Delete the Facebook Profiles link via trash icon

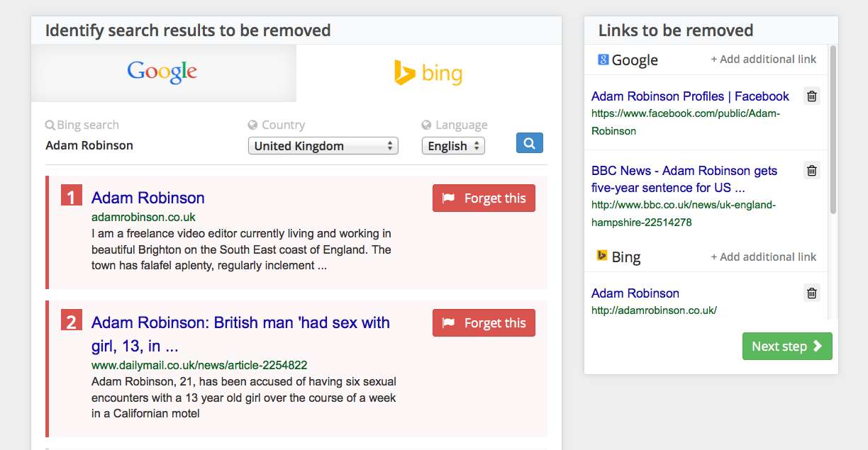[812, 96]
